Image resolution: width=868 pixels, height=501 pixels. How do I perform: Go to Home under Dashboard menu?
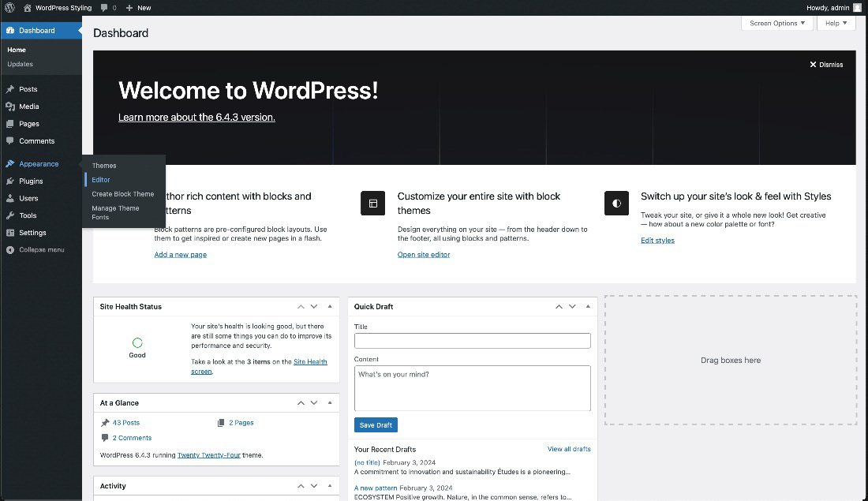(17, 50)
